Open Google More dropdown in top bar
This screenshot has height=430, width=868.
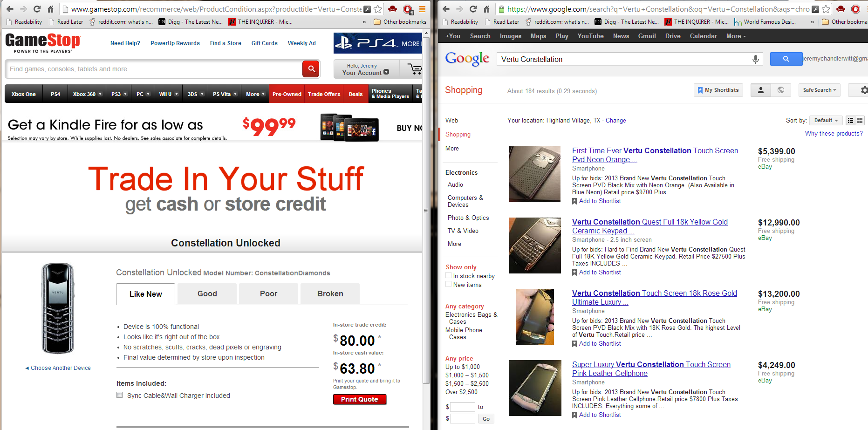pos(736,36)
